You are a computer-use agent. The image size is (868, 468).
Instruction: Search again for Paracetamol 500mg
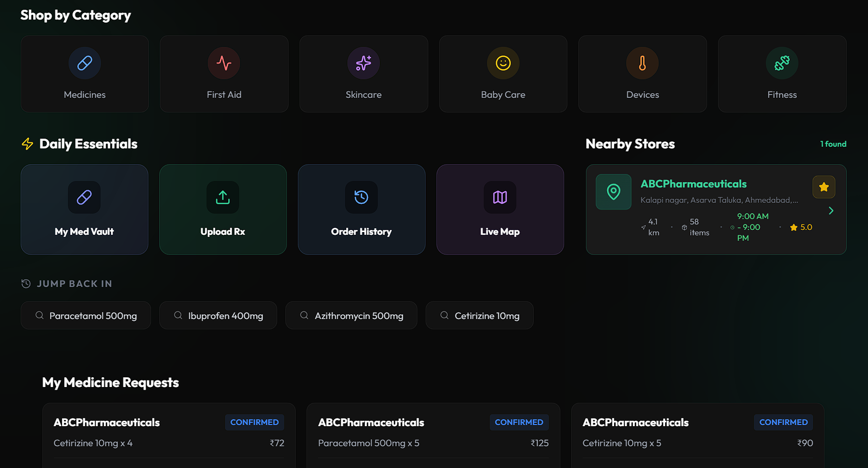(86, 315)
